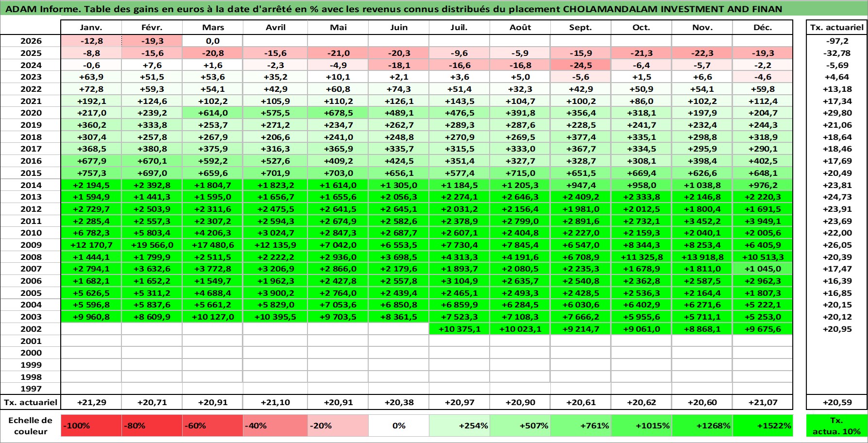Click the +1522% green color scale swatch

coord(763,426)
